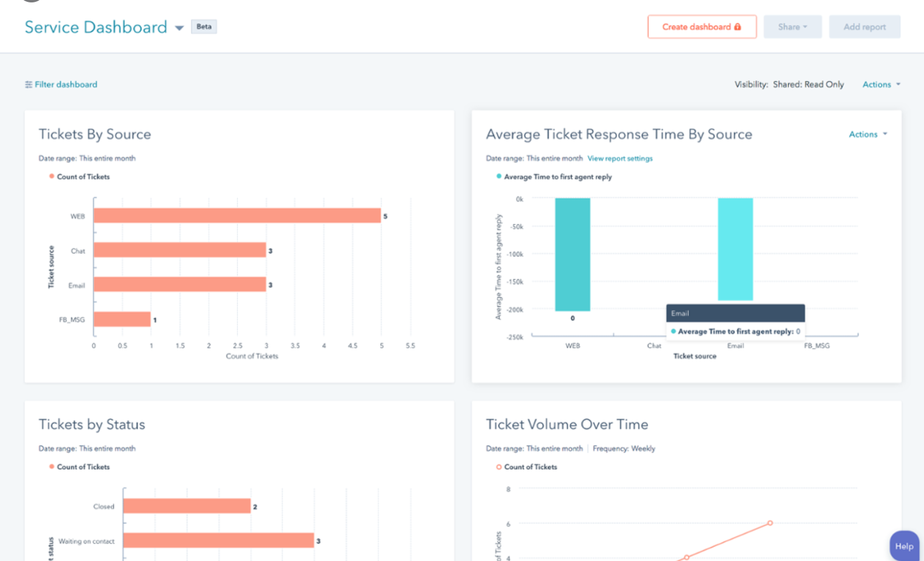Click the Beta badge
The width and height of the screenshot is (924, 561).
204,27
